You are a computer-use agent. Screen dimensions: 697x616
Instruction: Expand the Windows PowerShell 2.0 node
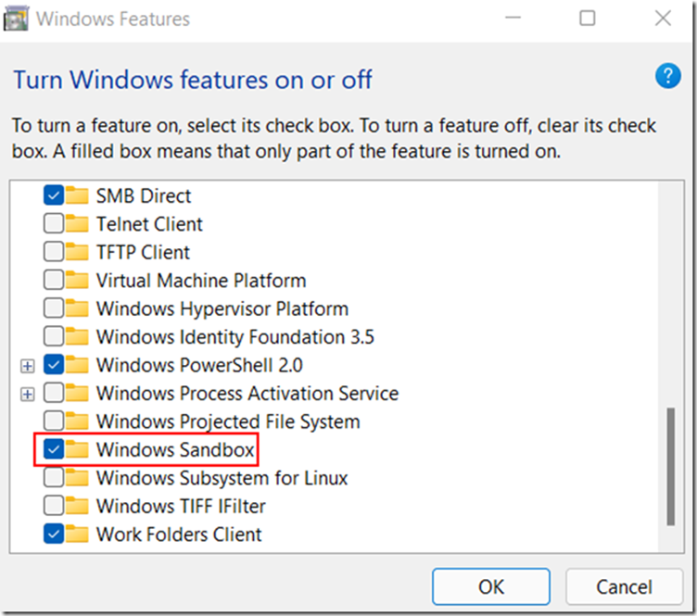click(x=28, y=366)
